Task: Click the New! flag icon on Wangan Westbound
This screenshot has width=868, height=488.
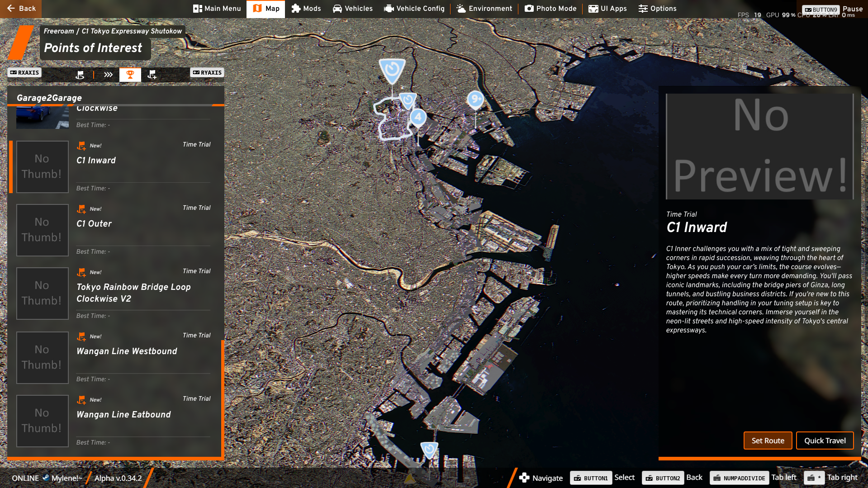Action: (81, 336)
